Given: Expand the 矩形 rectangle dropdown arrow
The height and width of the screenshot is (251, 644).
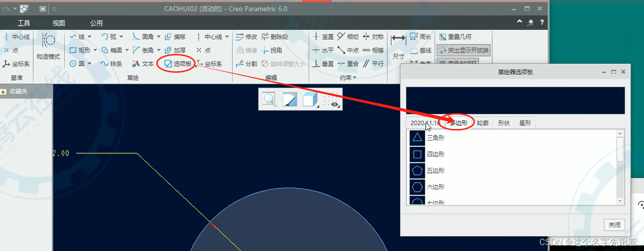Looking at the screenshot, I should click(95, 50).
